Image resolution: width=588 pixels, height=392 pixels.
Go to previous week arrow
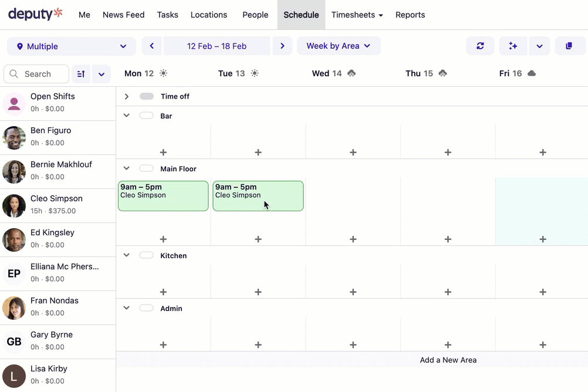point(151,46)
